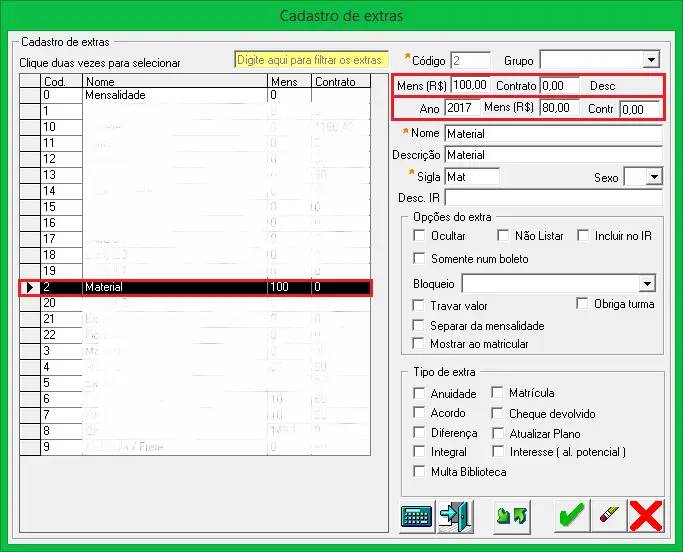The height and width of the screenshot is (552, 683).
Task: Toggle the Multa Biblioteca checkbox
Action: click(419, 472)
